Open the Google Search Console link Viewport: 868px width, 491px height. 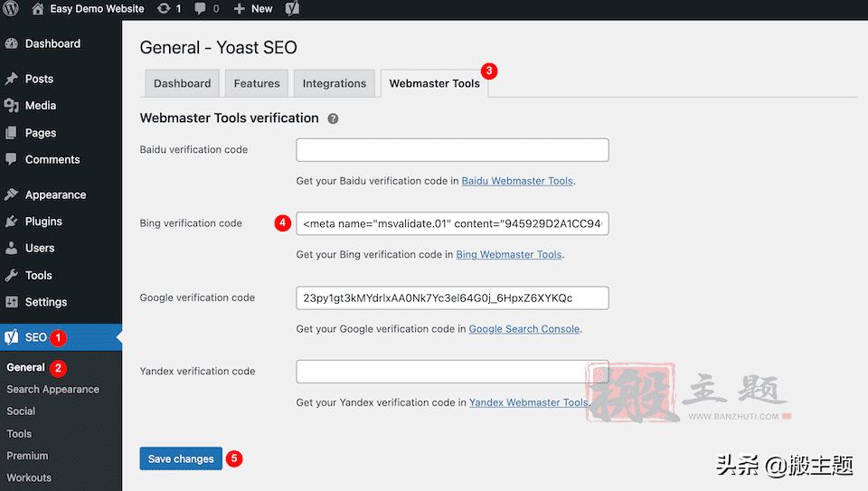[x=524, y=329]
